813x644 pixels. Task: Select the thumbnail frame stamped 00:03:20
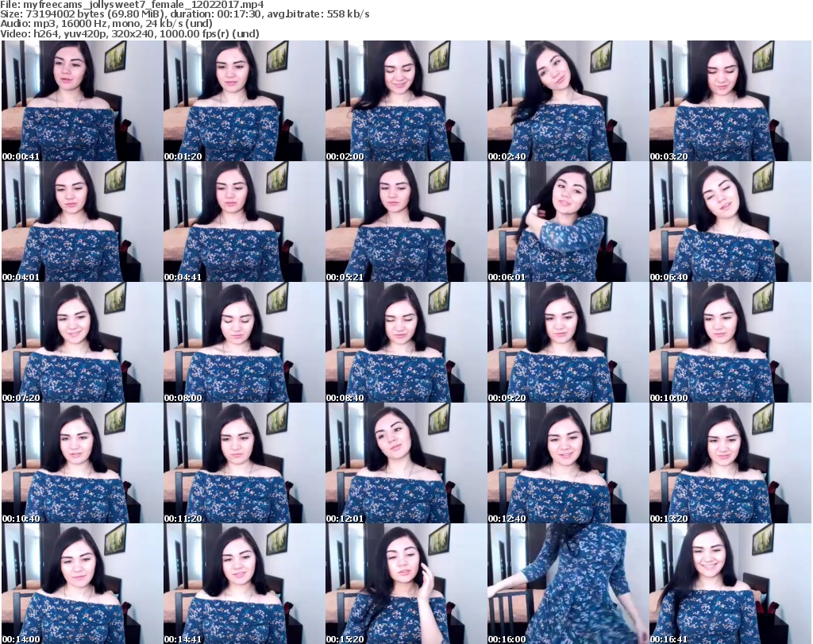coord(730,101)
